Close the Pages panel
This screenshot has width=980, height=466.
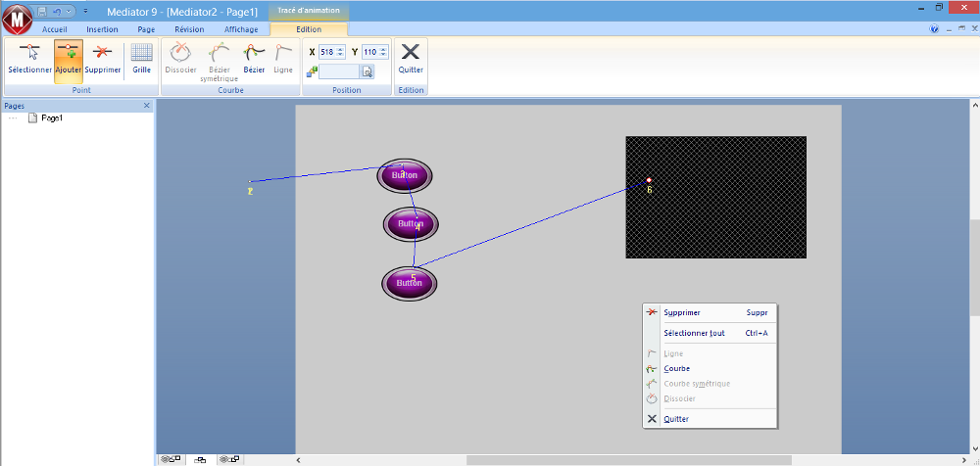147,106
